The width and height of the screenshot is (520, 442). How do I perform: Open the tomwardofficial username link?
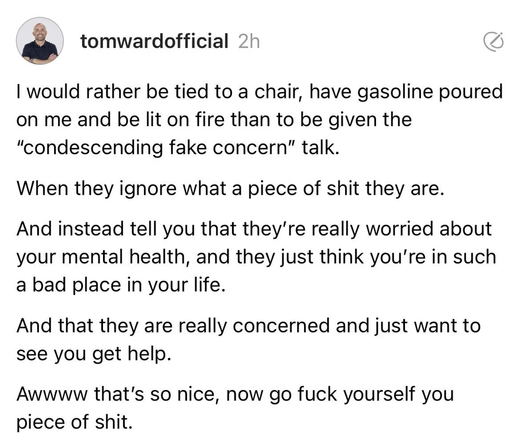[x=154, y=41]
